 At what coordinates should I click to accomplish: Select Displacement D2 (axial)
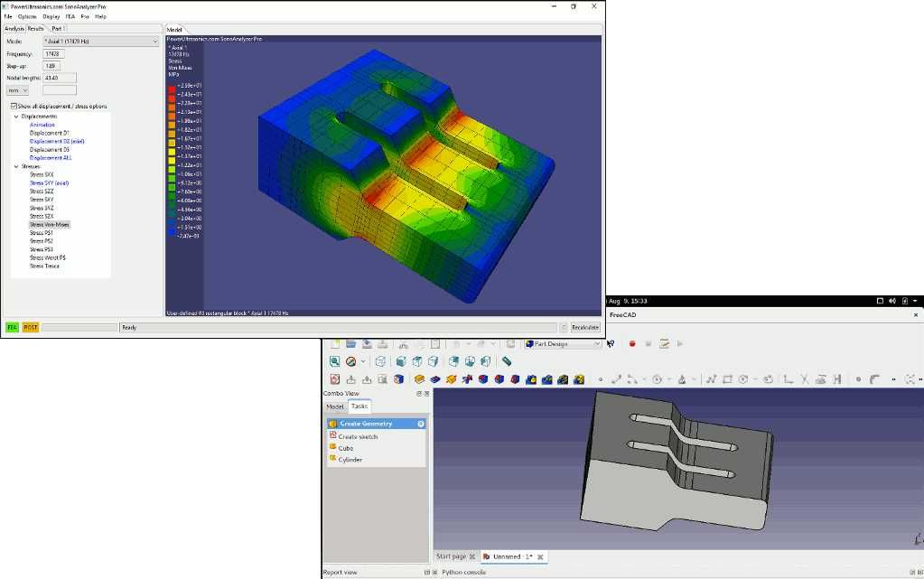point(57,142)
